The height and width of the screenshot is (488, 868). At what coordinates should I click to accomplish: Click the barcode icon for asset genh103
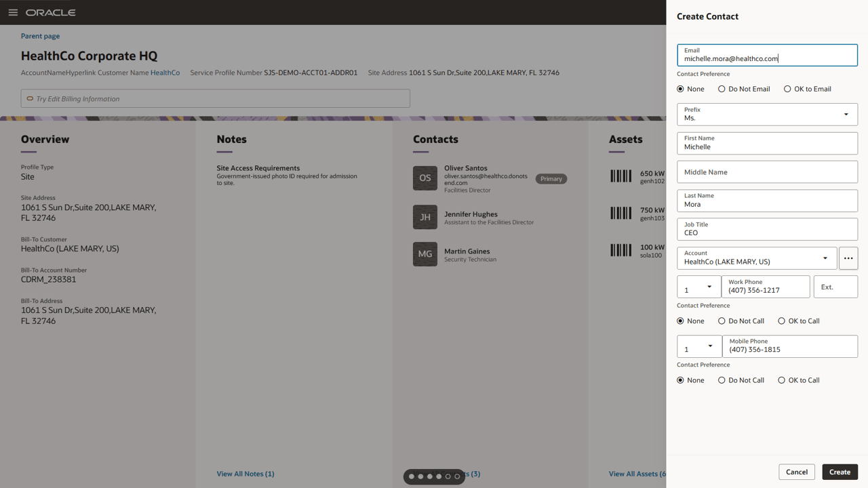click(x=620, y=213)
